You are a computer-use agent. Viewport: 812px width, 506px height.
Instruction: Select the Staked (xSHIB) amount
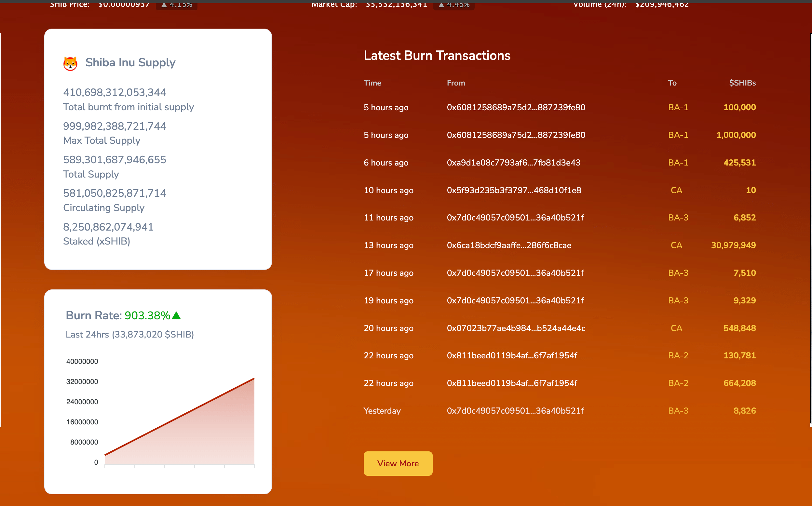(108, 227)
